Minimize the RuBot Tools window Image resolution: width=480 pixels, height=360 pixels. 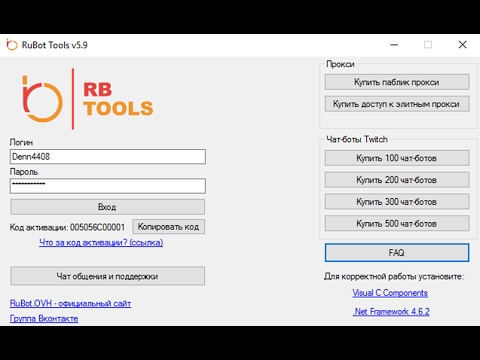(394, 45)
